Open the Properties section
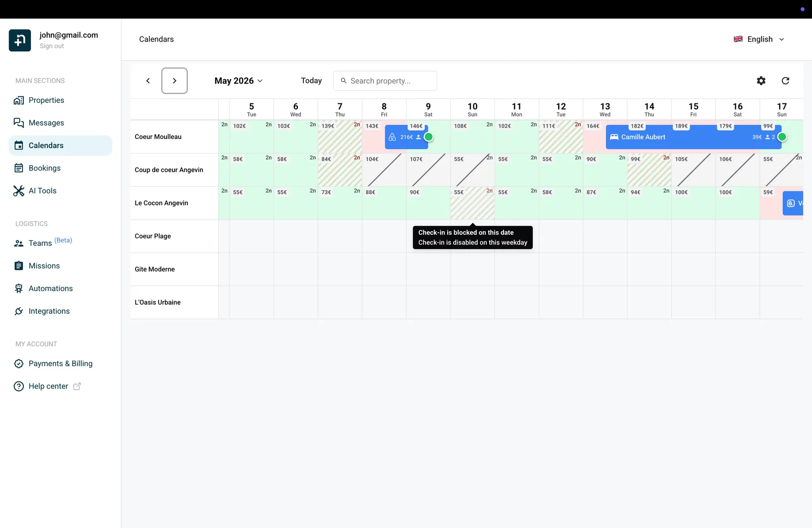 pyautogui.click(x=60, y=100)
